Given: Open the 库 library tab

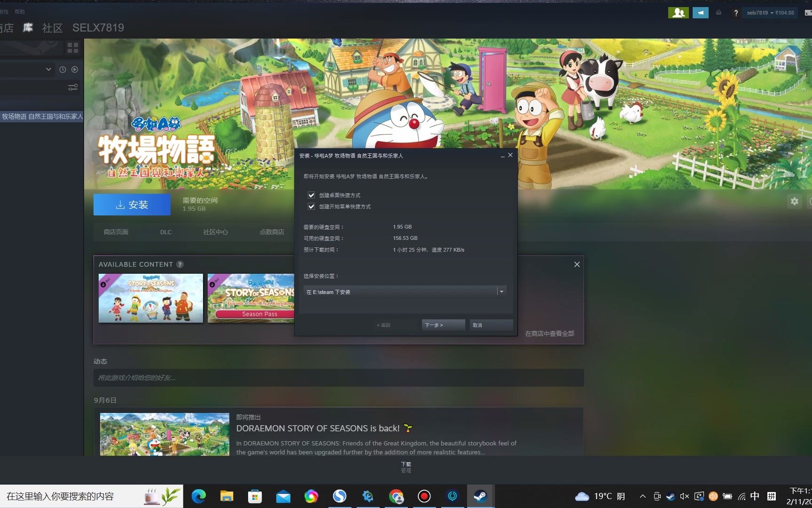Looking at the screenshot, I should click(x=28, y=28).
